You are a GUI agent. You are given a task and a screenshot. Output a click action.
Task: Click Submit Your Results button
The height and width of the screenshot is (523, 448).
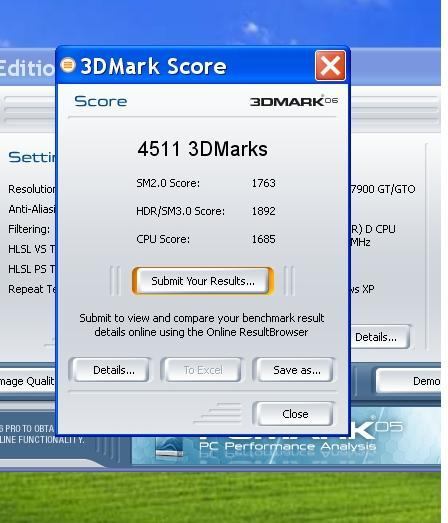(203, 281)
